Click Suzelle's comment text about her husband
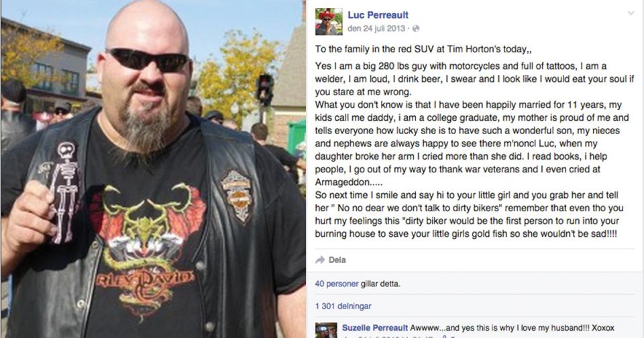 click(512, 328)
